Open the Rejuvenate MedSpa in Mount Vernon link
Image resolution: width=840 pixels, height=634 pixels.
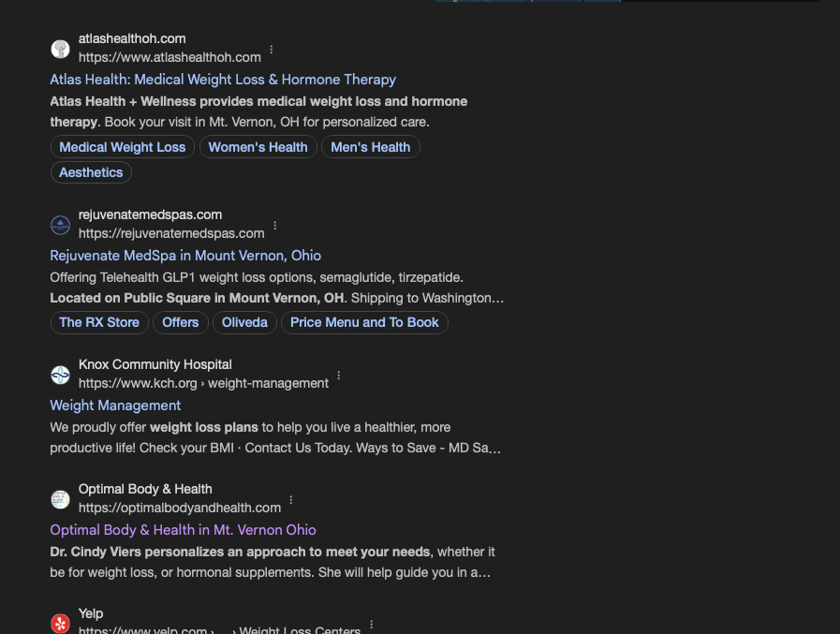(x=185, y=256)
